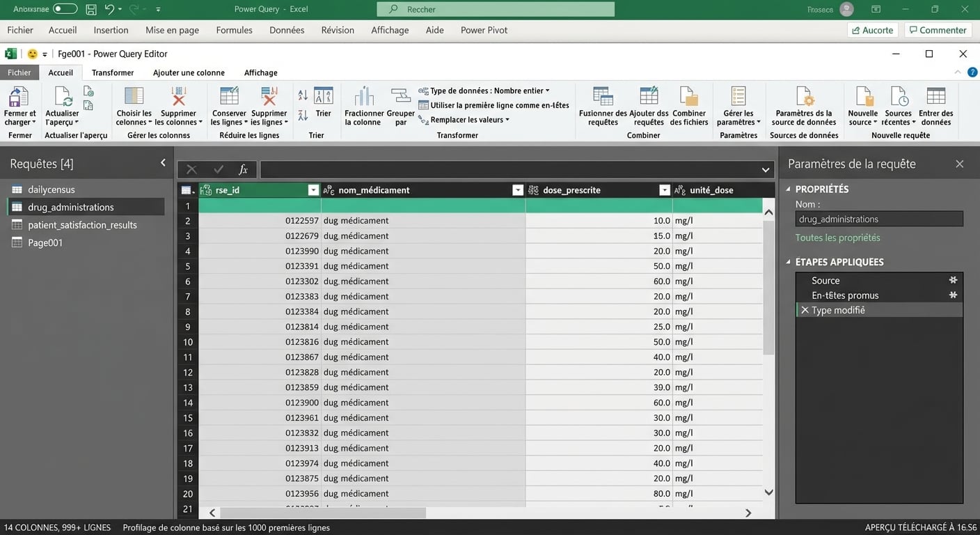Screen dimensions: 980x535
Task: Switch to the Transformer ribbon tab
Action: click(x=112, y=72)
